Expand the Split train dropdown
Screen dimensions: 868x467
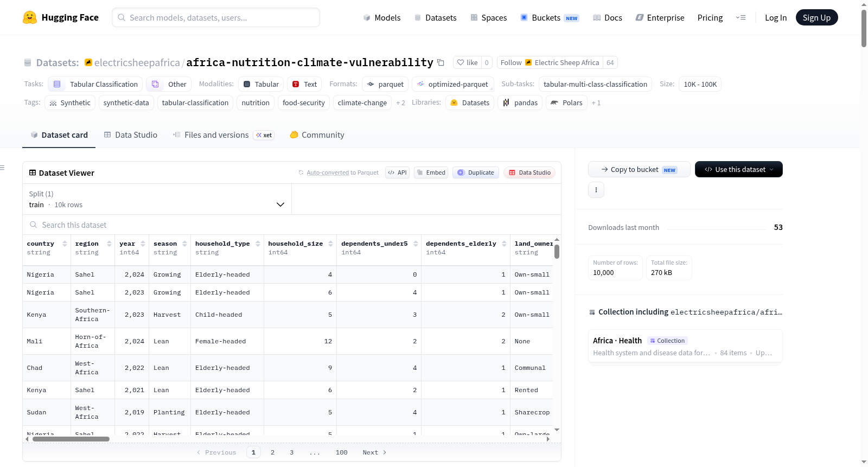[157, 199]
